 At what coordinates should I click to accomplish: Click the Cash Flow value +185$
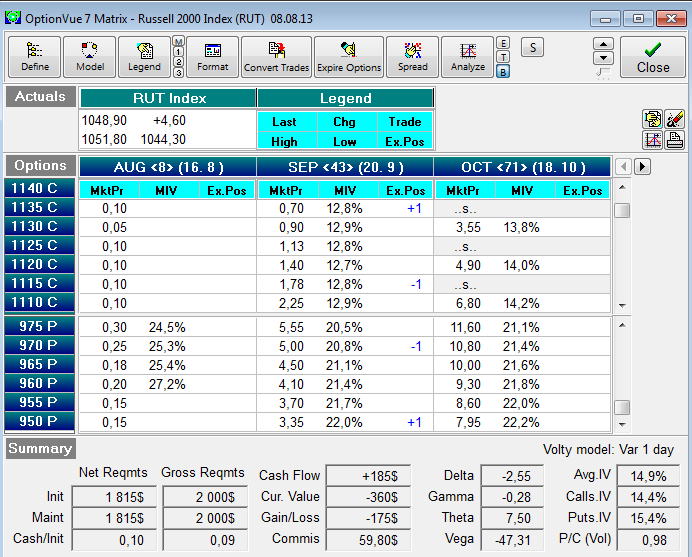coord(369,476)
